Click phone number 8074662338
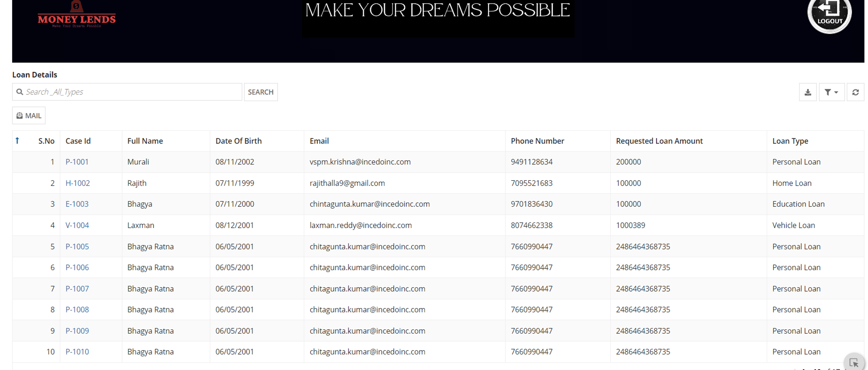The width and height of the screenshot is (868, 370). 532,225
